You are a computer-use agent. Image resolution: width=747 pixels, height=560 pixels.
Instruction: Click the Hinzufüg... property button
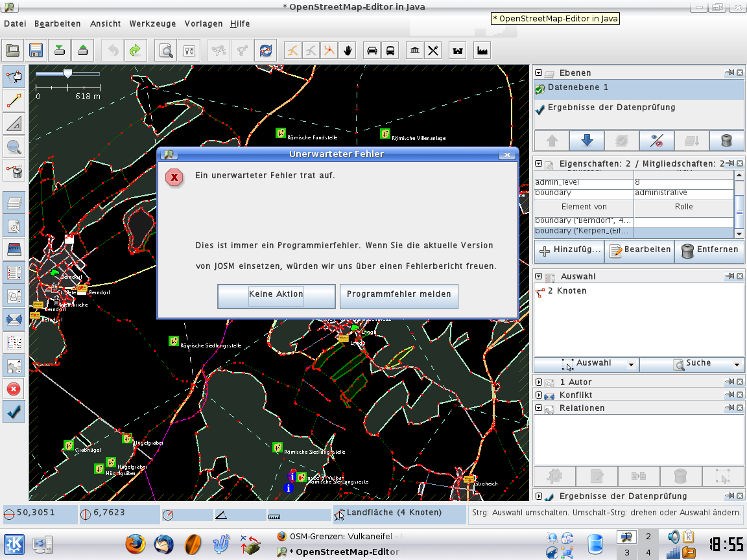569,251
